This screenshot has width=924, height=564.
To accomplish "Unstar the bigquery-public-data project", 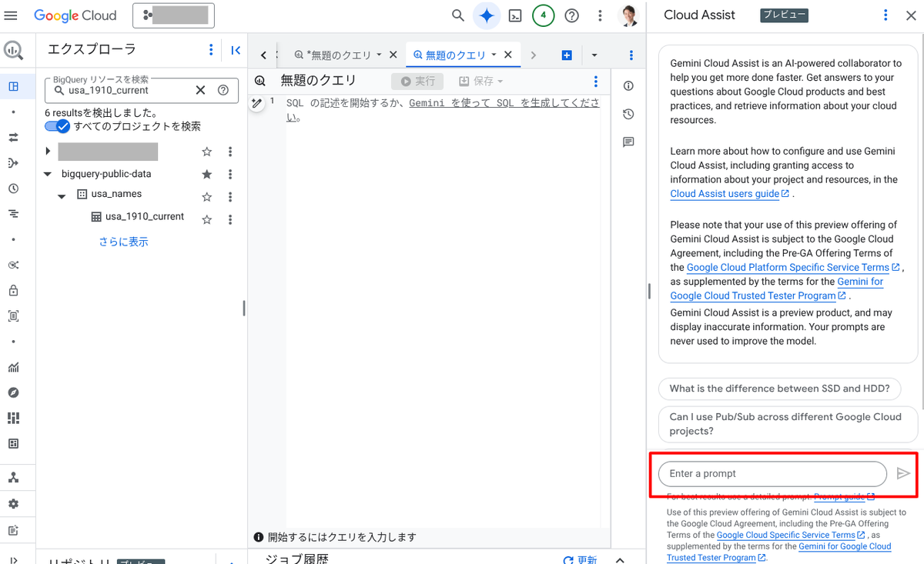I will click(x=206, y=175).
